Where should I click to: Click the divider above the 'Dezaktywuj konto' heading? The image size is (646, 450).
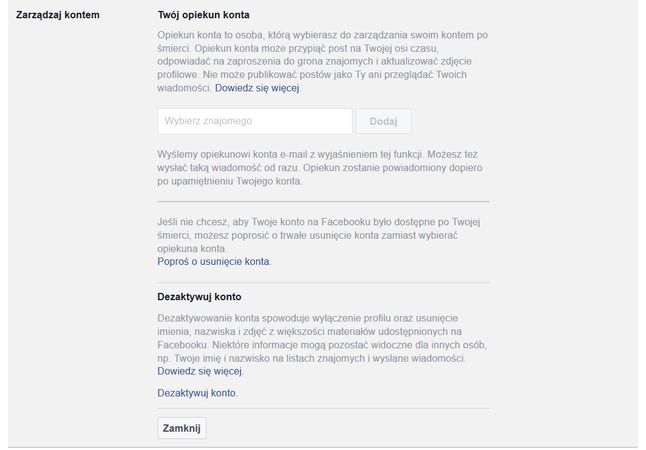pyautogui.click(x=323, y=283)
